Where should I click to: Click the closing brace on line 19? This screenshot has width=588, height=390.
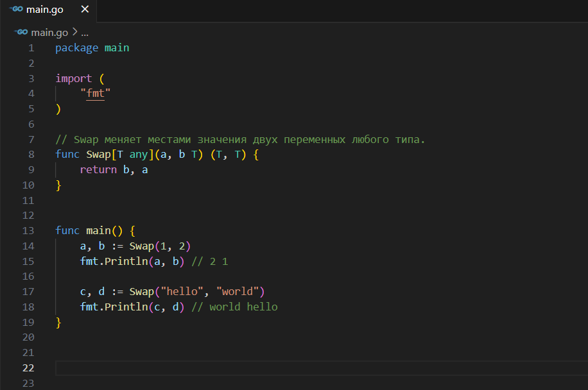(x=58, y=323)
